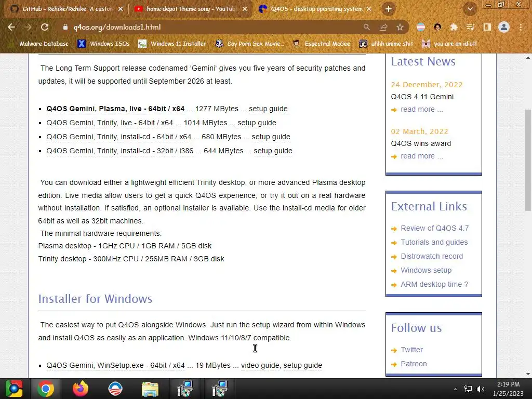The height and width of the screenshot is (399, 532).
Task: Open setup guide for Trinity live 1014 MBytes
Action: [257, 123]
